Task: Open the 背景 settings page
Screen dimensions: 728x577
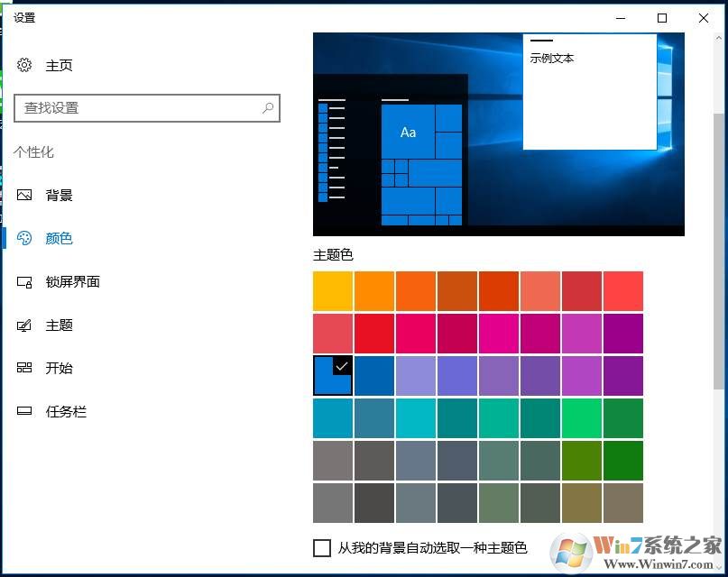Action: click(60, 195)
